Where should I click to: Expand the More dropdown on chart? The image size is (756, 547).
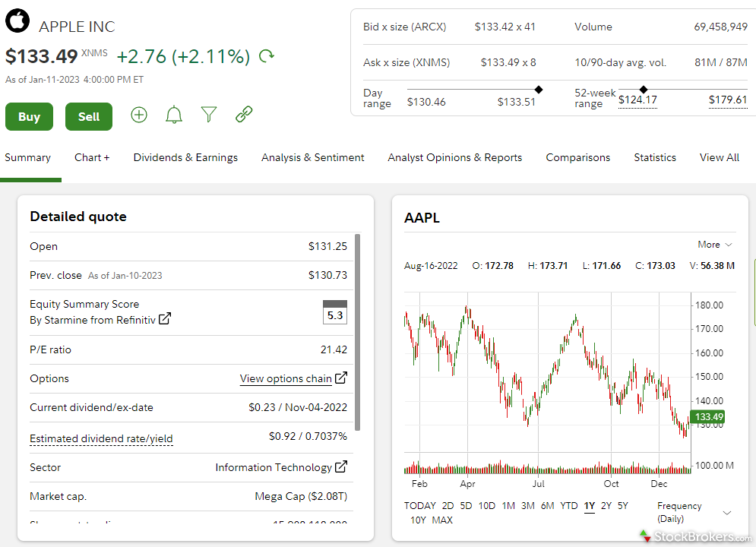[715, 245]
